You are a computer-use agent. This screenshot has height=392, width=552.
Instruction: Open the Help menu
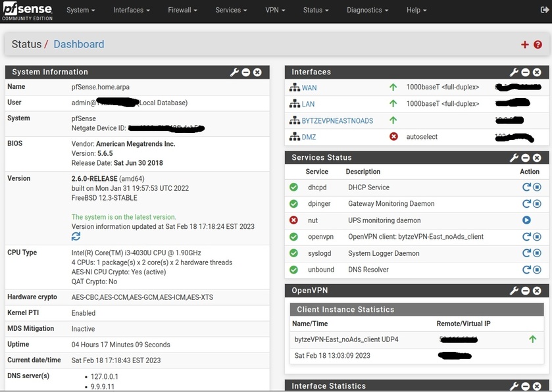(416, 11)
